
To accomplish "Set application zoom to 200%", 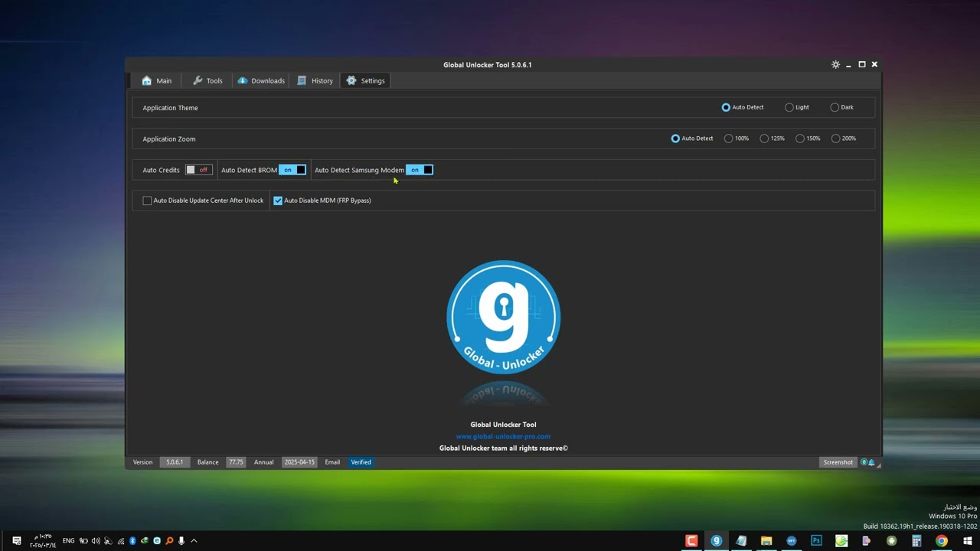I will (x=844, y=139).
